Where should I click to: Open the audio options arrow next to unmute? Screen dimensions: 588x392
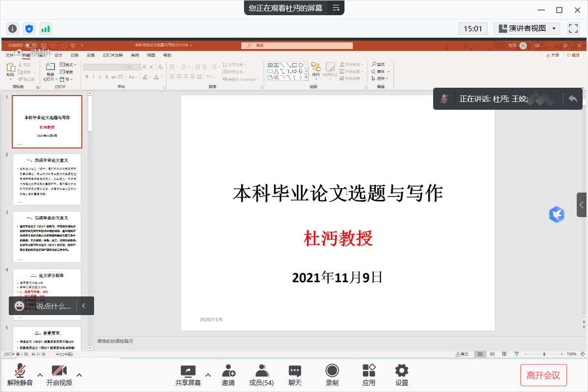point(39,374)
